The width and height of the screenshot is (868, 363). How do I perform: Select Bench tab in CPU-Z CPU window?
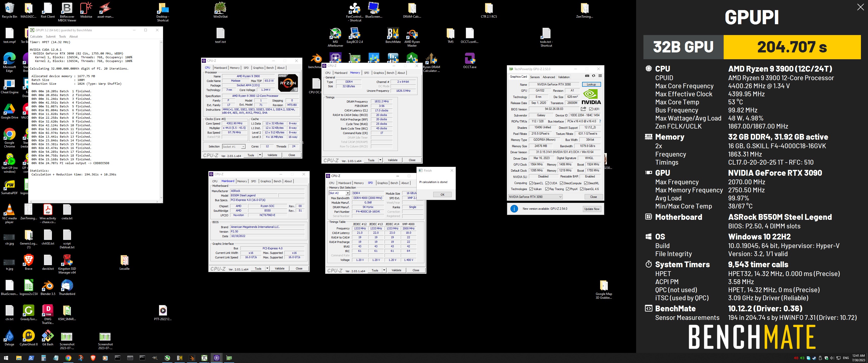270,68
